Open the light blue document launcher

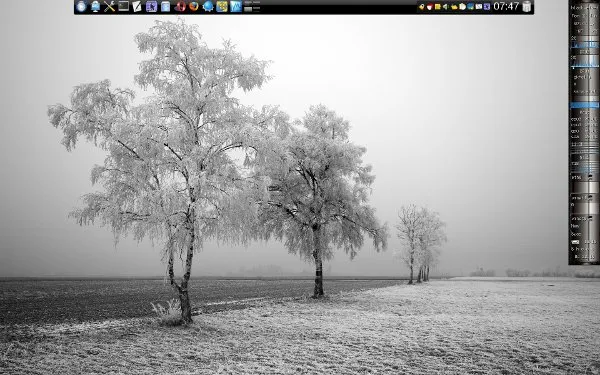pyautogui.click(x=165, y=6)
